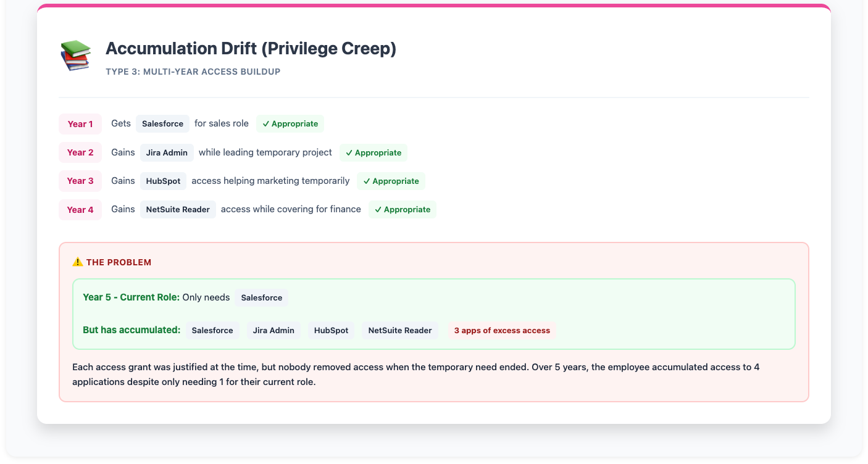The height and width of the screenshot is (464, 868).
Task: Click 'while leading temporary project' text
Action: coord(265,152)
